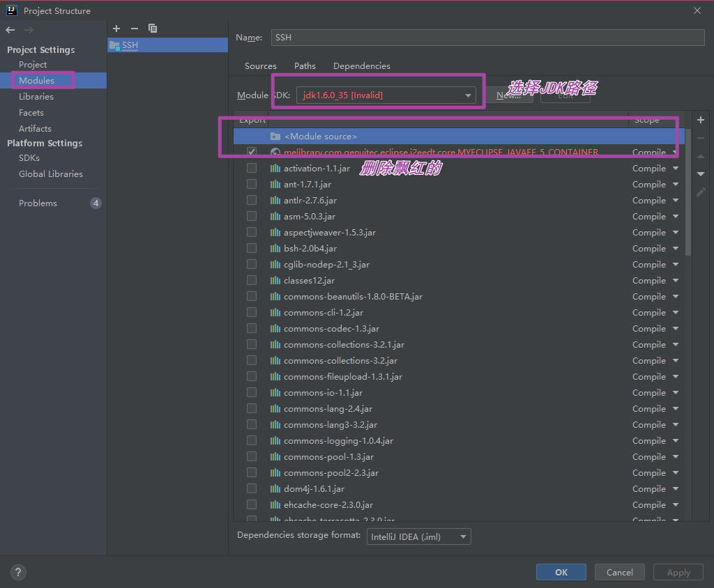Open scope dropdown for commons-pool2-2.3.jar
The height and width of the screenshot is (588, 714).
[676, 473]
